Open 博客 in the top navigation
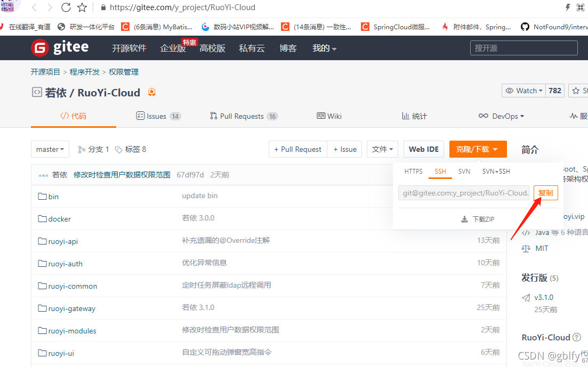 (x=288, y=48)
